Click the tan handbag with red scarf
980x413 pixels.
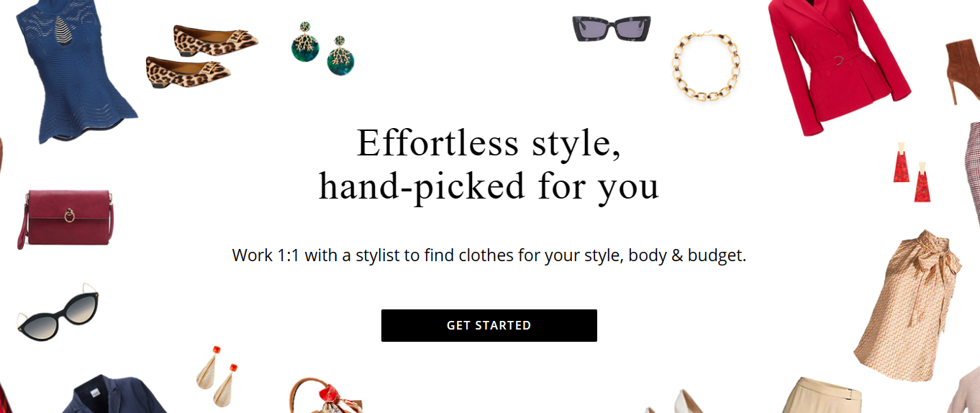coord(325,396)
